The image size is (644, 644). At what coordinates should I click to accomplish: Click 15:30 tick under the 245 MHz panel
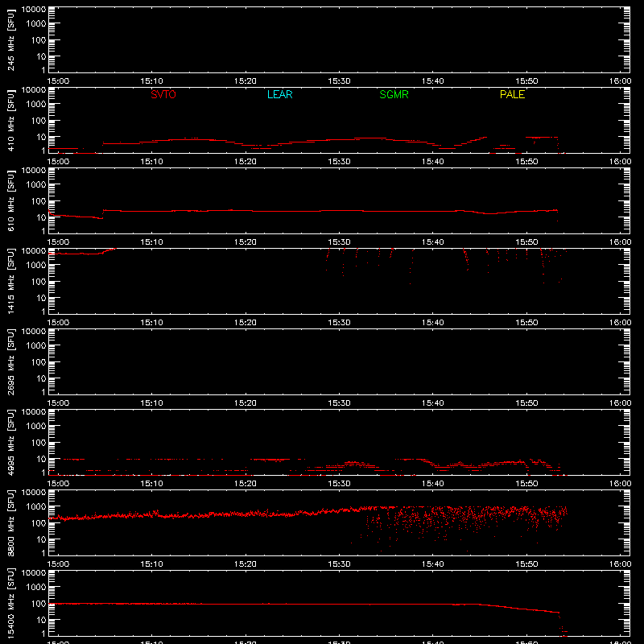(339, 81)
